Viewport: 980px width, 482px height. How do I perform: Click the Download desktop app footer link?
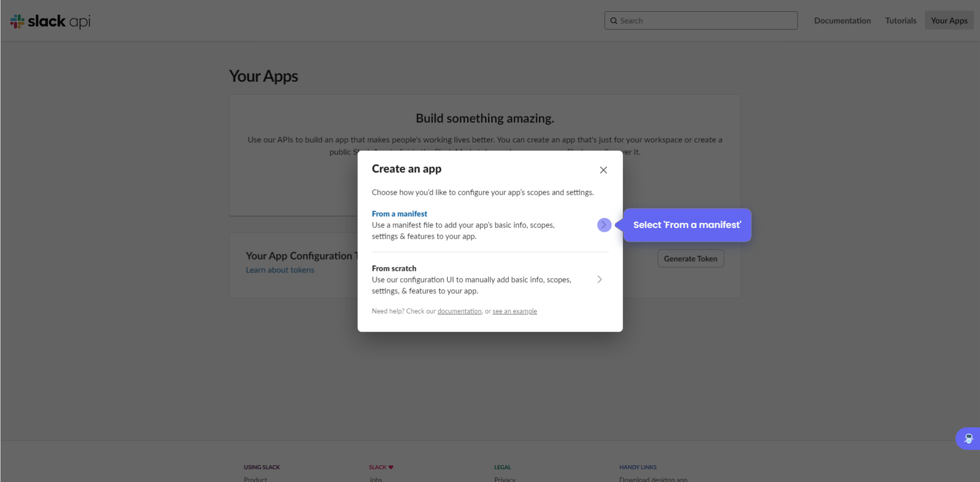coord(653,479)
